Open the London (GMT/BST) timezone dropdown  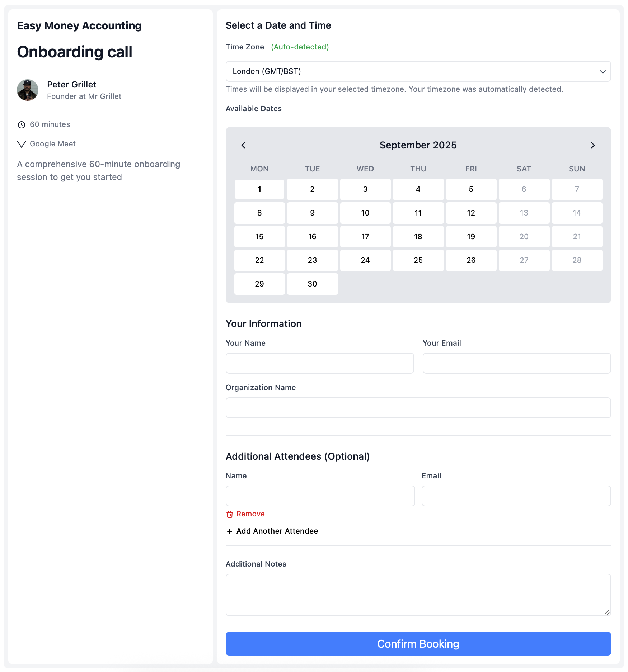coord(418,71)
